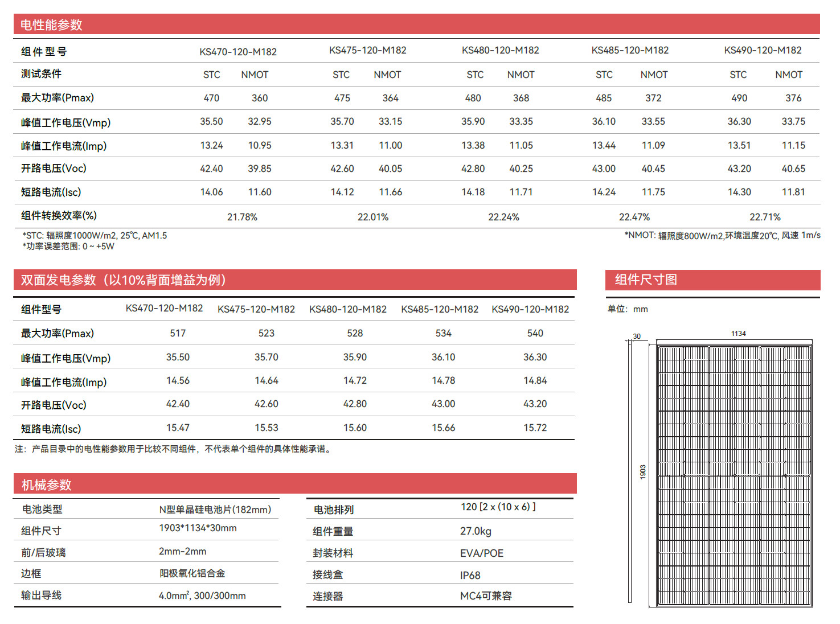Click the 电池类型 label
The width and height of the screenshot is (840, 624).
pyautogui.click(x=42, y=510)
